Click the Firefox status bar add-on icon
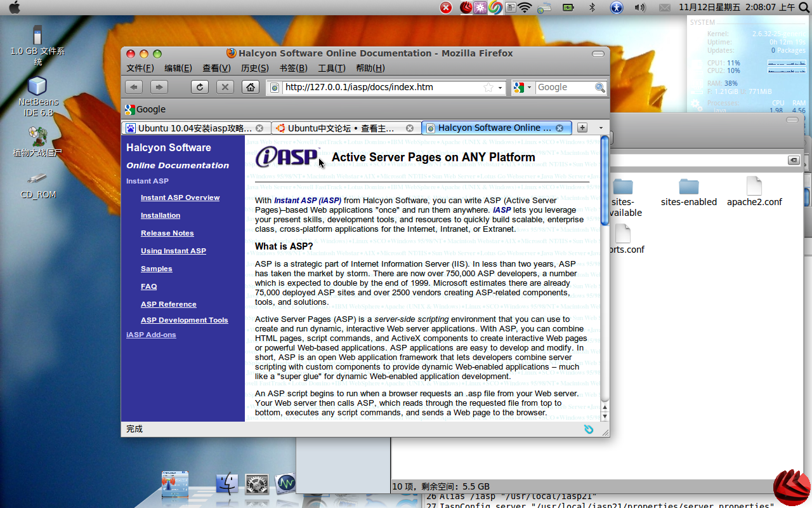This screenshot has width=812, height=508. click(x=589, y=429)
